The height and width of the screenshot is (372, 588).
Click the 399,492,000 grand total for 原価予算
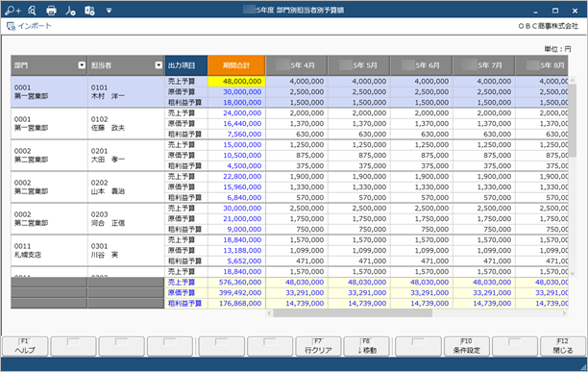pyautogui.click(x=236, y=293)
